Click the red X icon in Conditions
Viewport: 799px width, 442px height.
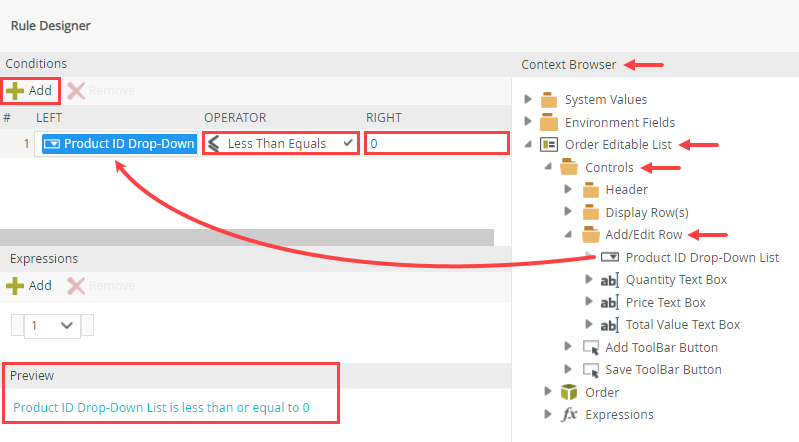coord(76,91)
